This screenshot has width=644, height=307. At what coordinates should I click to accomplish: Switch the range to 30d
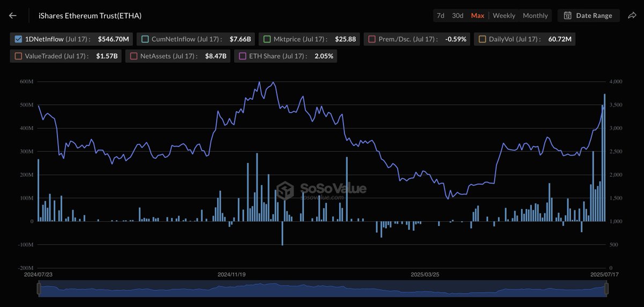click(x=458, y=16)
